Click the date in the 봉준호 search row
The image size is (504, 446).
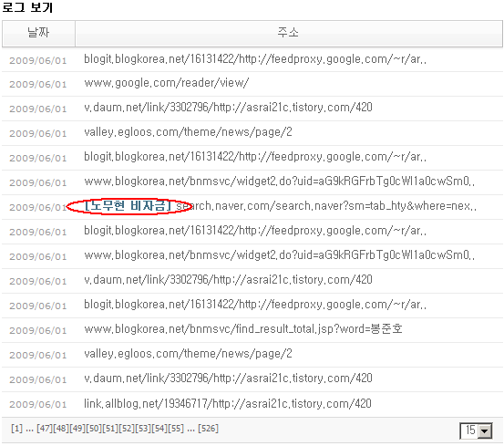[x=38, y=330]
